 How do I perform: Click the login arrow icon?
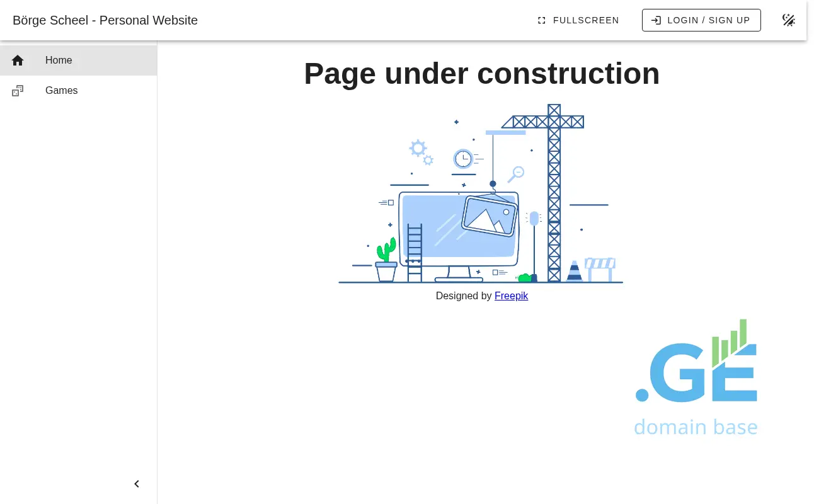(x=656, y=20)
